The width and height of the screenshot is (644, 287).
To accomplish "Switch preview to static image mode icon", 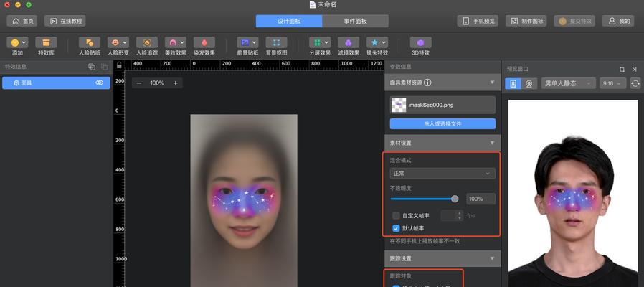I will click(x=513, y=83).
